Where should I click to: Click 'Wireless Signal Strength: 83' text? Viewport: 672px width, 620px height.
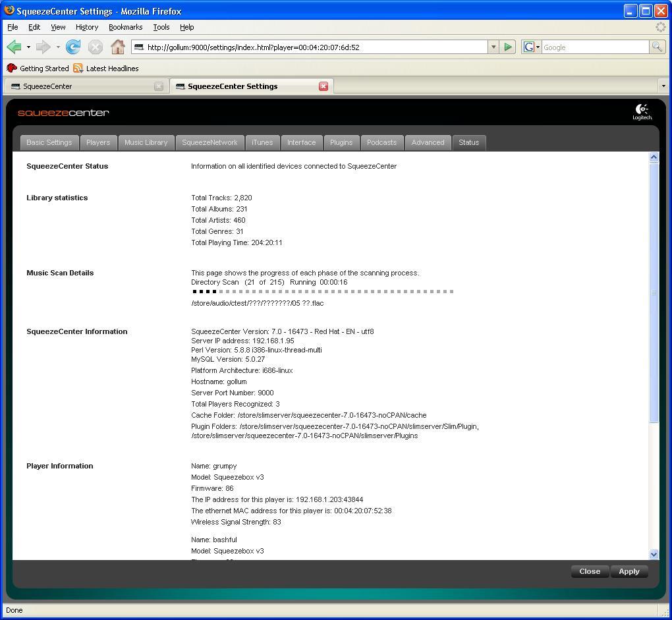[x=236, y=522]
